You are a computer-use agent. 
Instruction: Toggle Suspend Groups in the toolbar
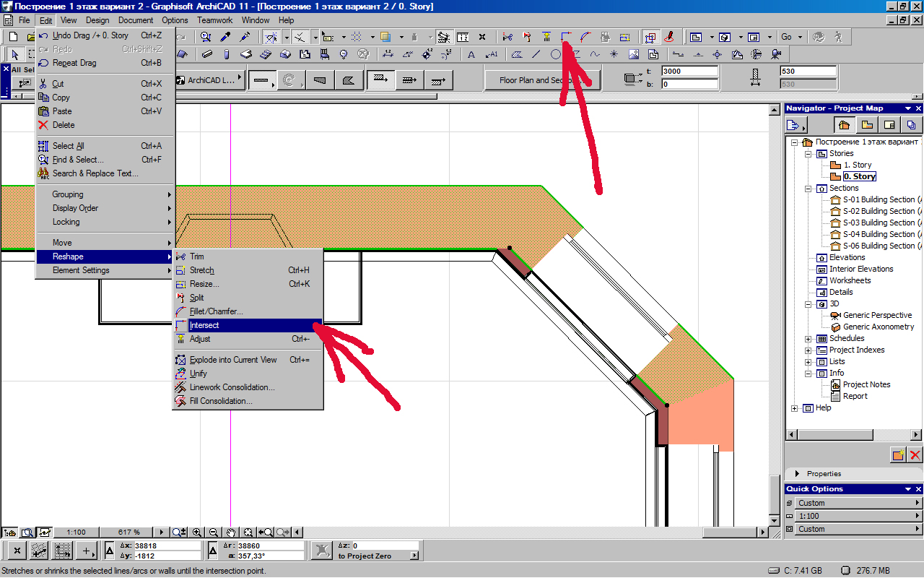[650, 36]
